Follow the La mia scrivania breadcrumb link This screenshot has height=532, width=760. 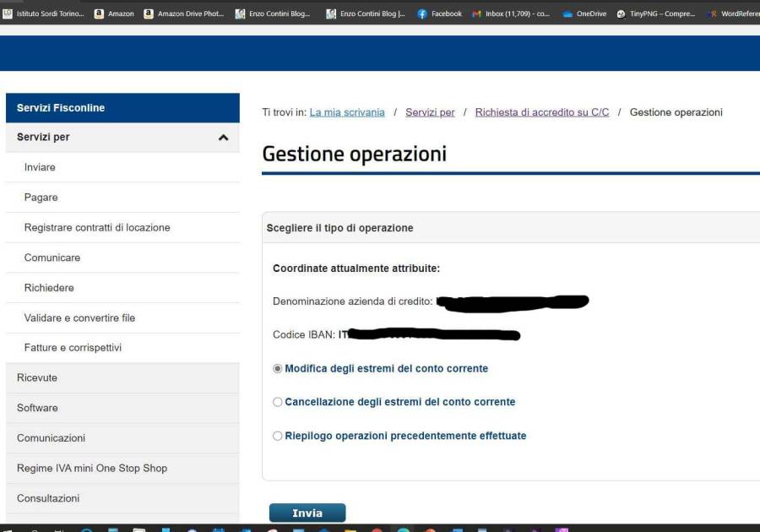pyautogui.click(x=347, y=112)
